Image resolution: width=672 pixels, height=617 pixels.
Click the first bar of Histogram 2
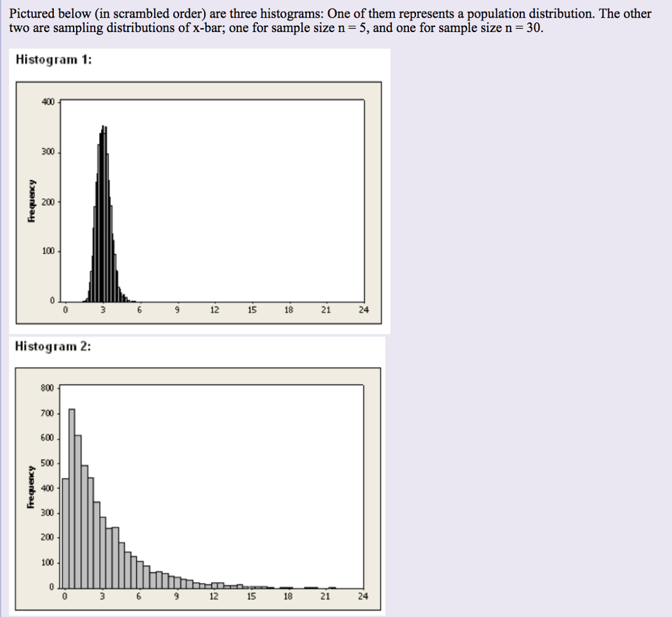point(66,534)
